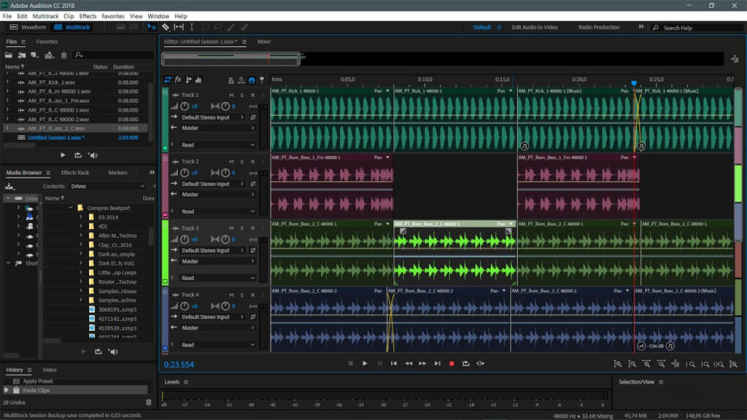Arm Track 3 for recording
The width and height of the screenshot is (747, 420).
(252, 228)
